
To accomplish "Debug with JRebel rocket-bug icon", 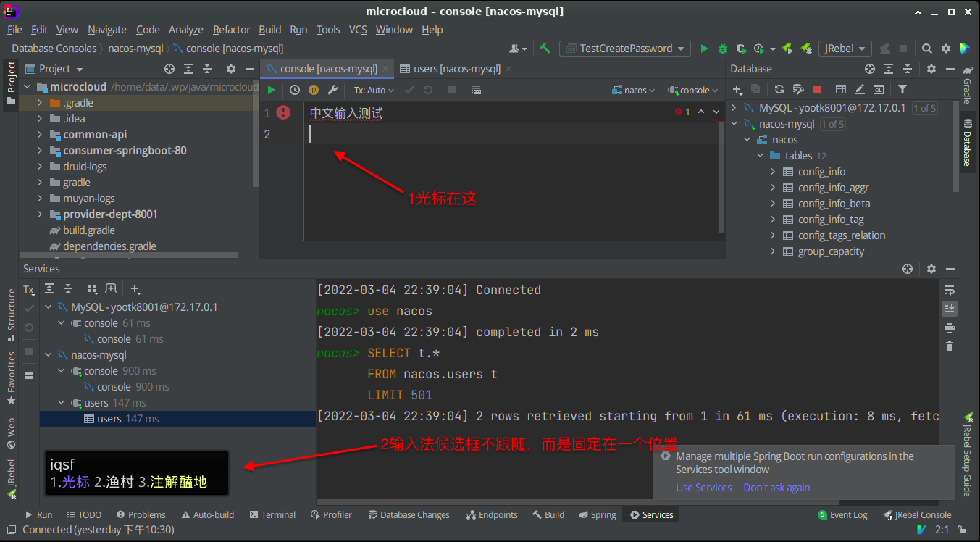I will click(806, 49).
